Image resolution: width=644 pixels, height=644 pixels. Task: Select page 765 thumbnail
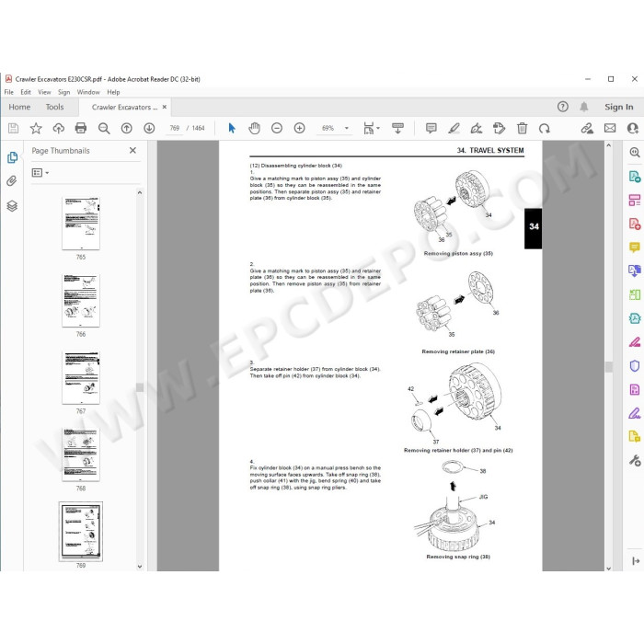tap(81, 223)
